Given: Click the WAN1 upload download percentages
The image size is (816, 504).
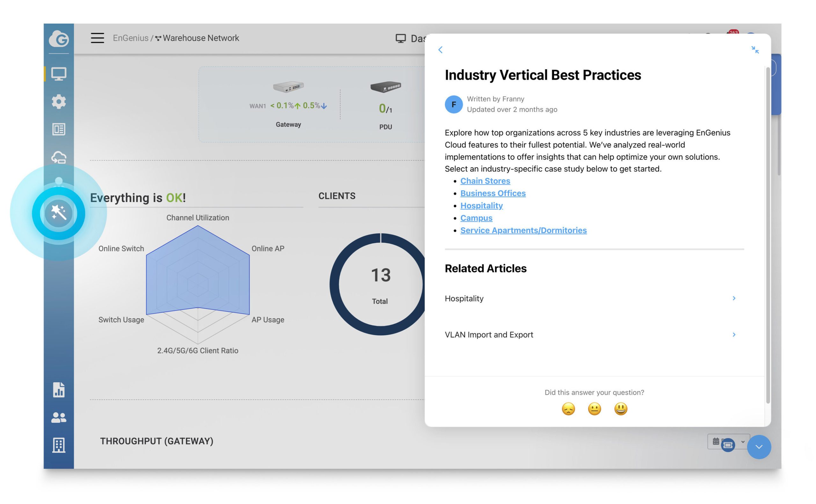Looking at the screenshot, I should click(x=298, y=106).
